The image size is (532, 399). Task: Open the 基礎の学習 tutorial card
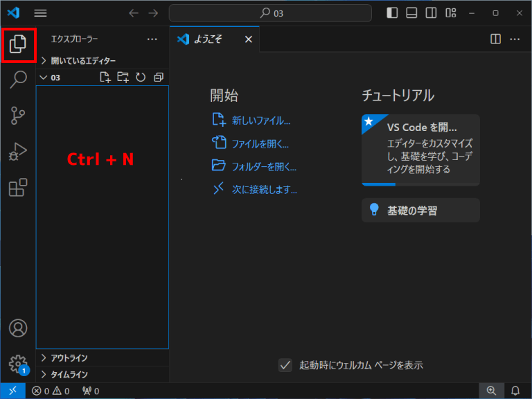[420, 211]
